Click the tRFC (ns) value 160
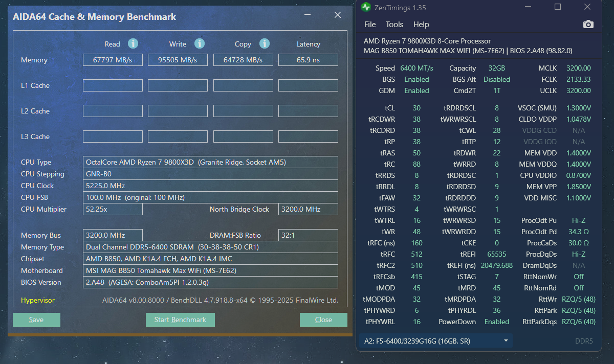The width and height of the screenshot is (614, 364). coord(416,243)
